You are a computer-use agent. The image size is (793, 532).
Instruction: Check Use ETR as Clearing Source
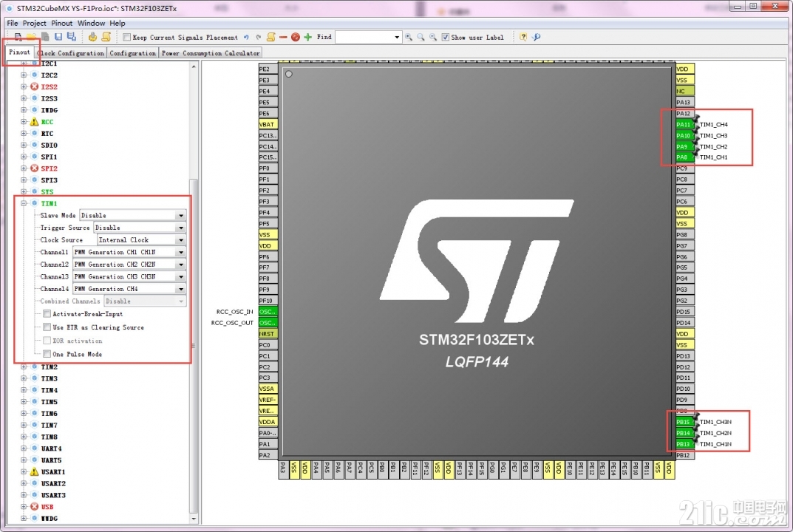47,327
